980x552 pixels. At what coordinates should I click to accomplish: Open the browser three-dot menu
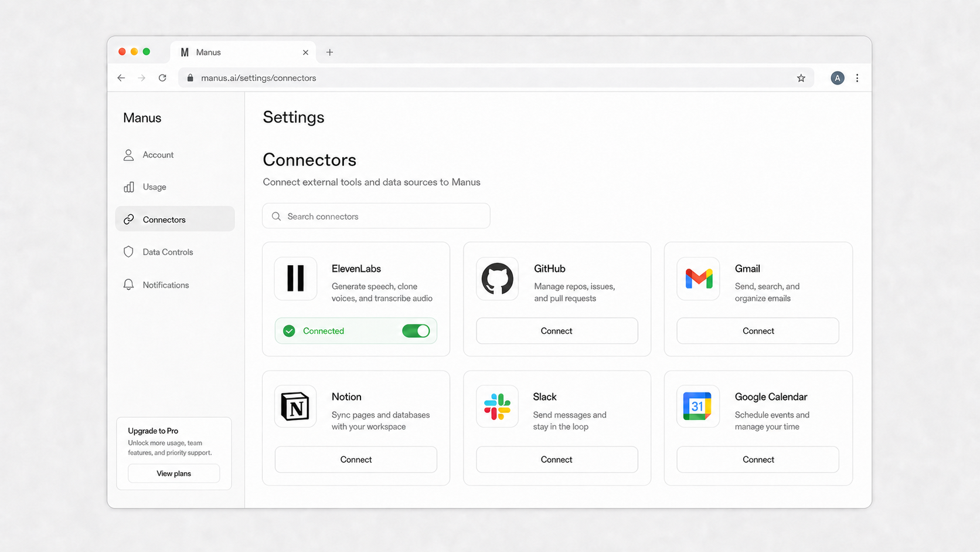point(857,78)
